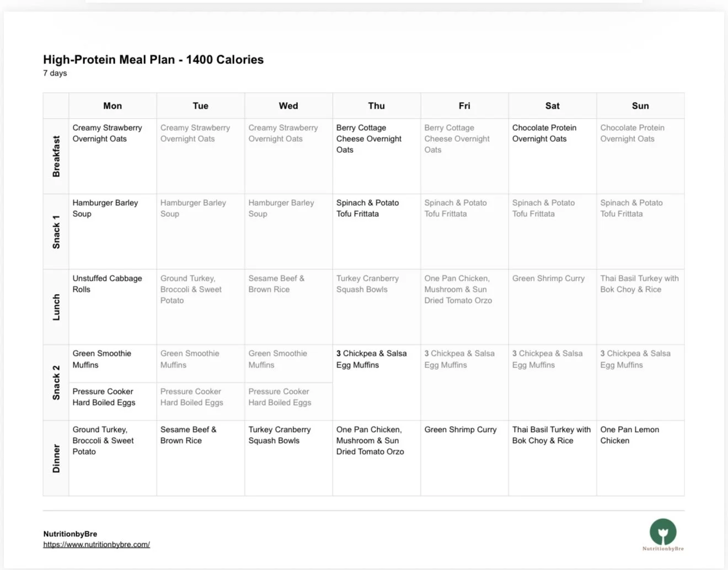The width and height of the screenshot is (728, 570).
Task: Click Monday's Unstuffed Cabbage Rolls lunch
Action: [x=107, y=284]
